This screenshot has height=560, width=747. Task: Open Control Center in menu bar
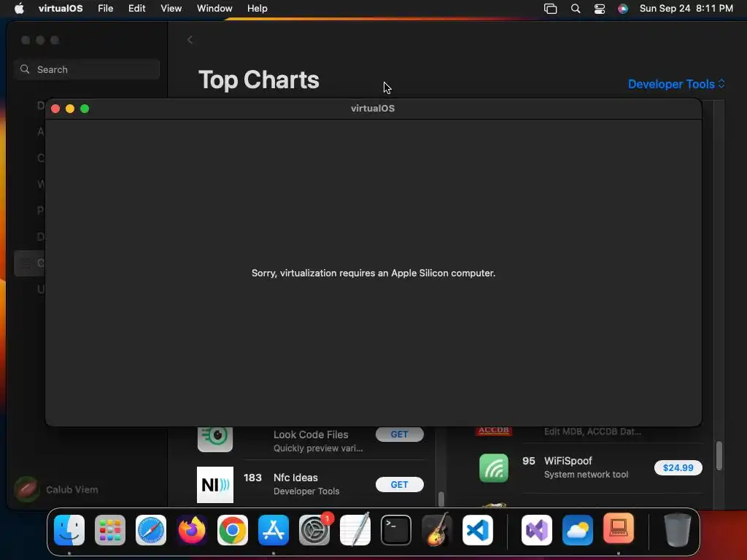point(600,8)
